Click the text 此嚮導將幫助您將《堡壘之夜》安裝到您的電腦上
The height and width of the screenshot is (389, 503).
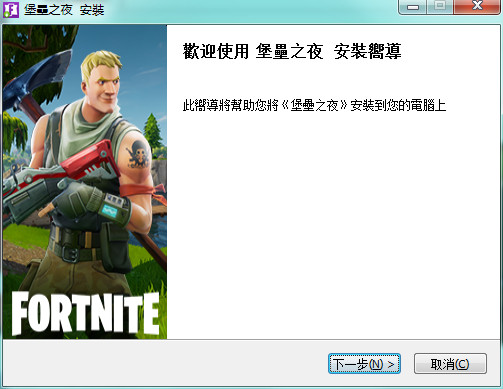click(314, 105)
